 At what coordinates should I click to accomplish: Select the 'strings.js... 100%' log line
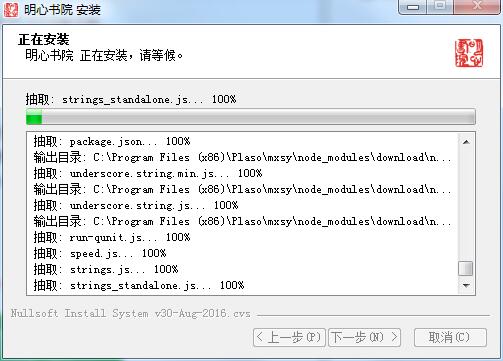106,269
